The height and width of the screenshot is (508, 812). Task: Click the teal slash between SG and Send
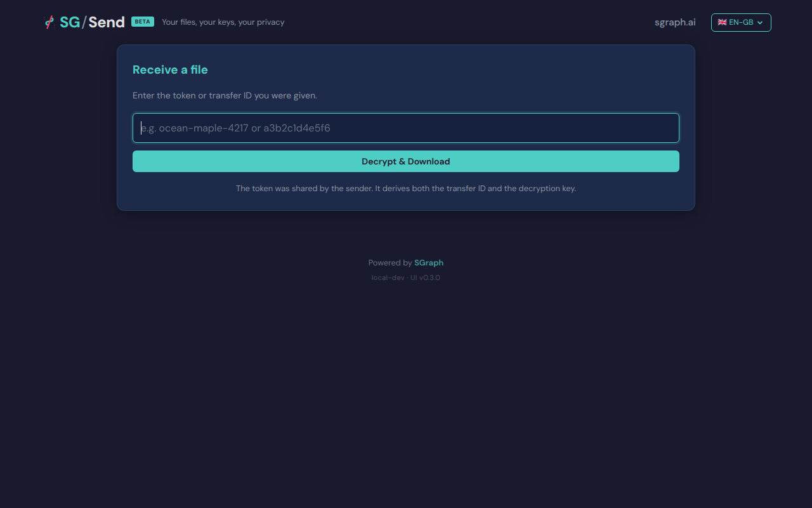click(x=84, y=22)
